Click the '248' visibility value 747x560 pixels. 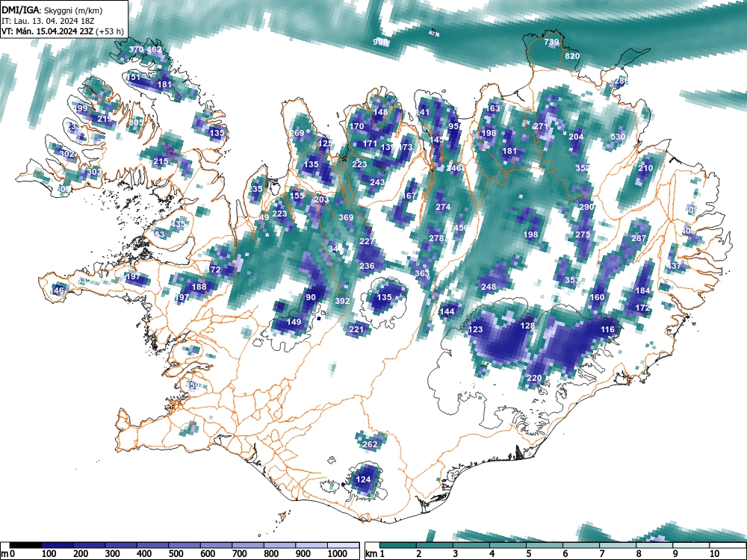point(489,287)
